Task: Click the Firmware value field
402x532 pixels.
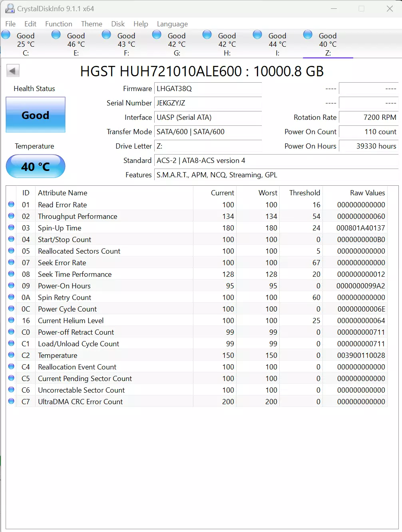Action: tap(208, 89)
